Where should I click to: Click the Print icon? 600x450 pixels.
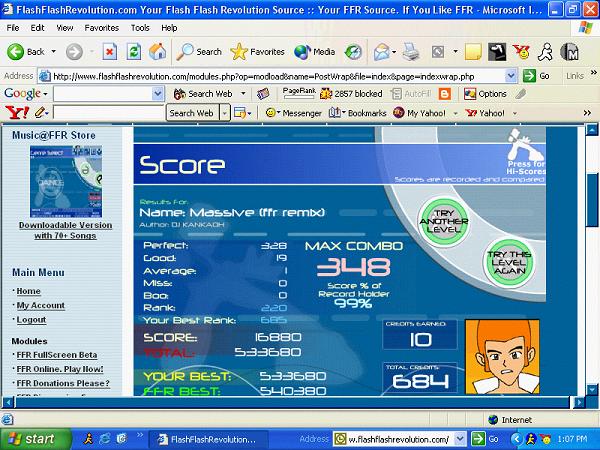coord(411,52)
